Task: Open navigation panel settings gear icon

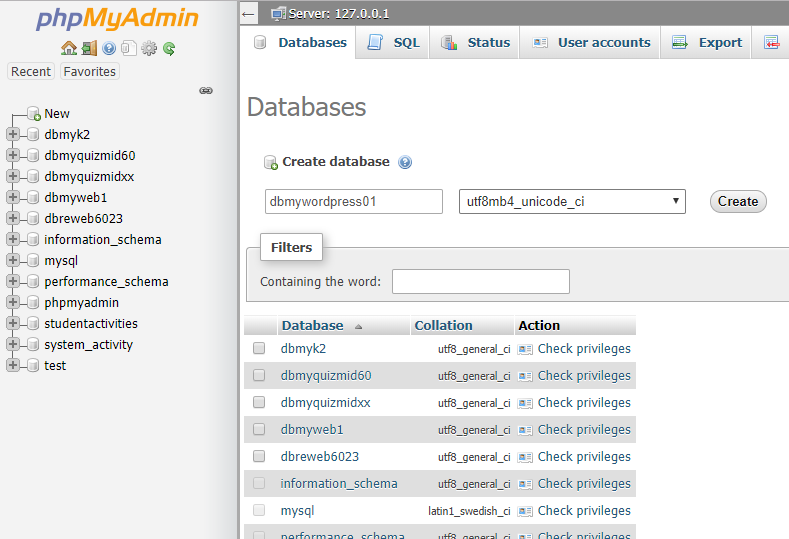Action: click(149, 48)
